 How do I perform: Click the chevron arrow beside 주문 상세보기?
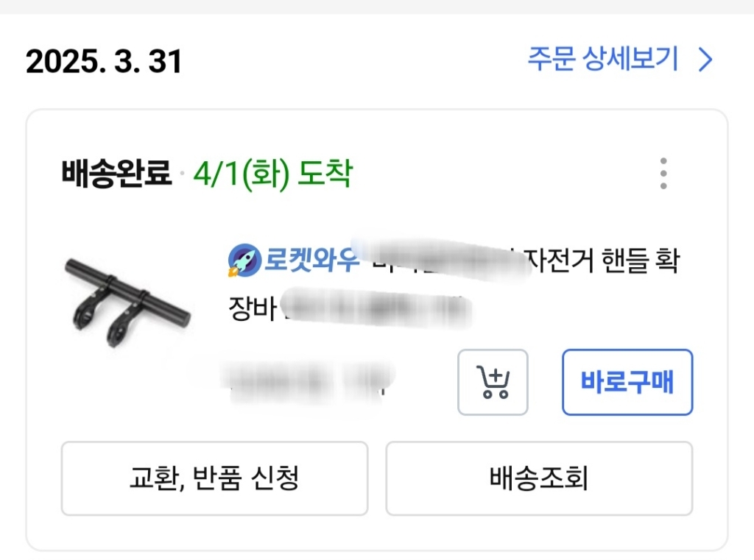[x=705, y=59]
